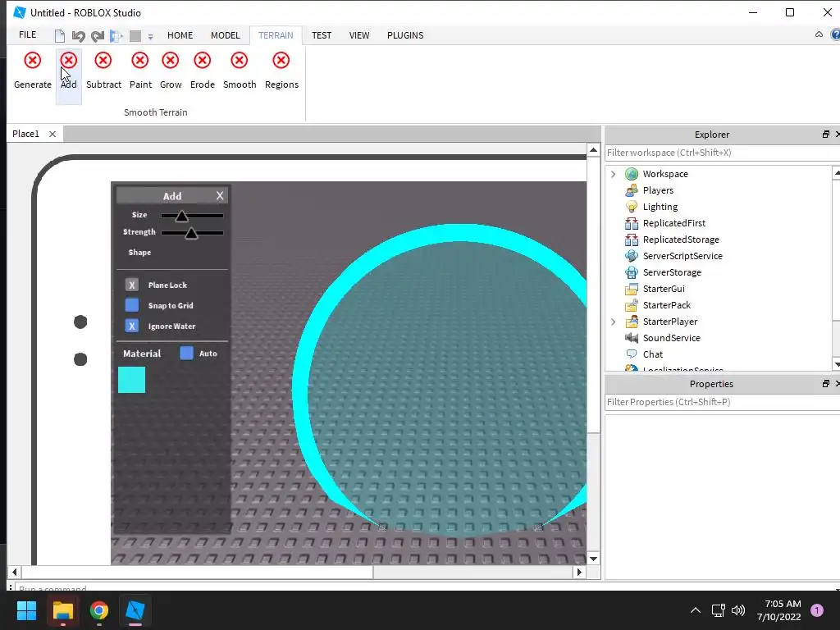This screenshot has width=840, height=630.
Task: Select the Place1 document tab
Action: coord(25,134)
